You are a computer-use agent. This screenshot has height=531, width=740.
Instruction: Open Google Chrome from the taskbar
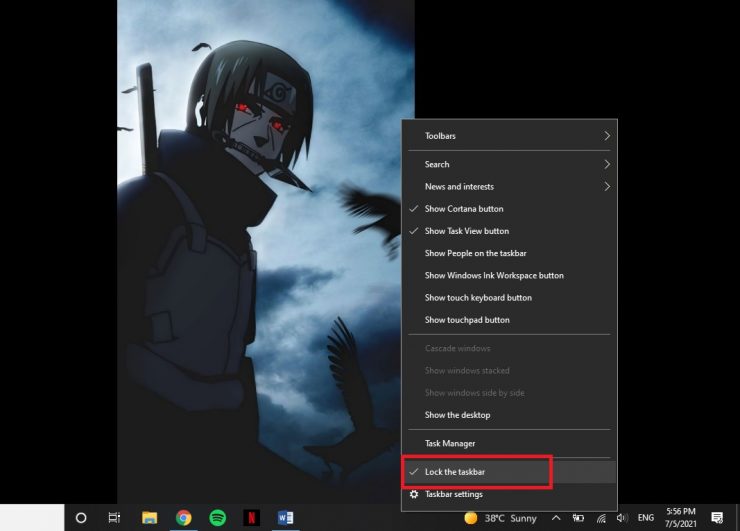click(x=184, y=518)
